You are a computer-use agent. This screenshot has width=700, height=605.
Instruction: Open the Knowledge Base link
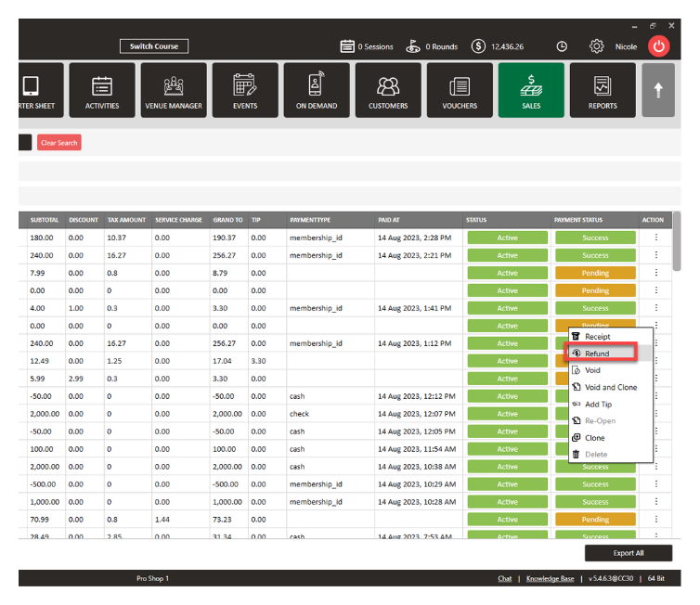pyautogui.click(x=550, y=579)
